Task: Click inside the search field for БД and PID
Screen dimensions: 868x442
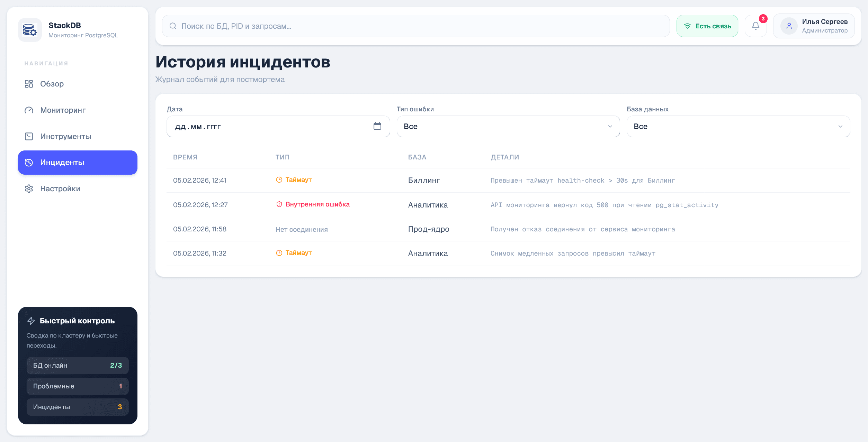Action: coord(312,26)
